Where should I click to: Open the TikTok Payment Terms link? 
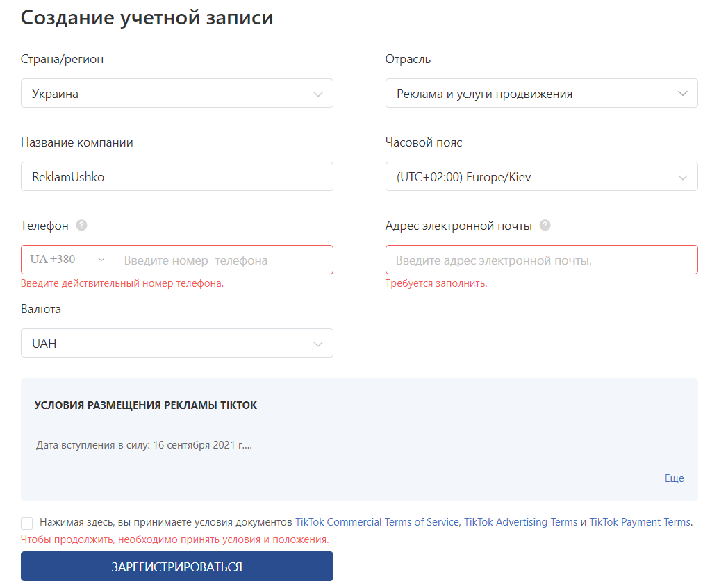tap(640, 522)
